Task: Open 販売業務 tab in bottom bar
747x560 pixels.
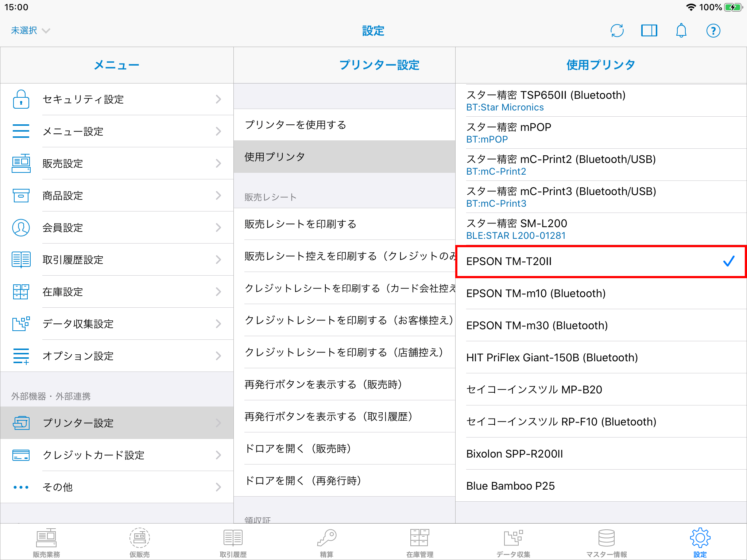Action: click(x=46, y=543)
